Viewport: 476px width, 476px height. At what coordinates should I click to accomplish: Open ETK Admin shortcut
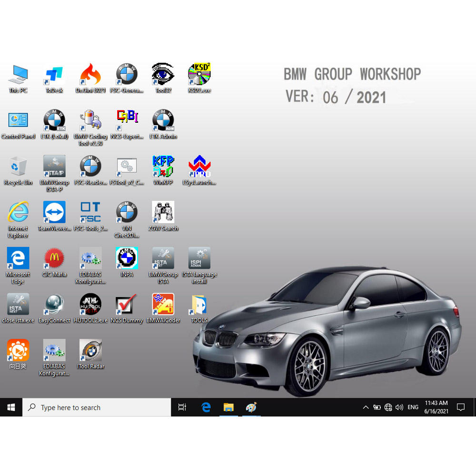click(163, 124)
